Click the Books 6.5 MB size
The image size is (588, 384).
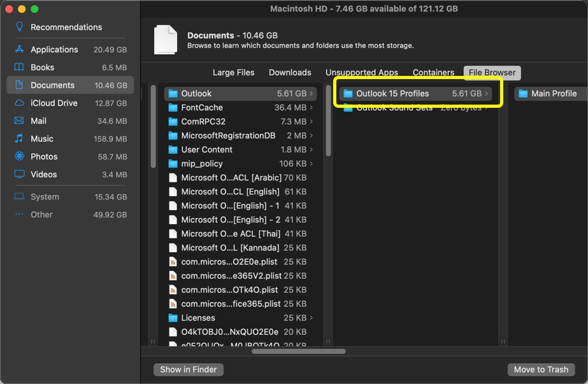[115, 68]
